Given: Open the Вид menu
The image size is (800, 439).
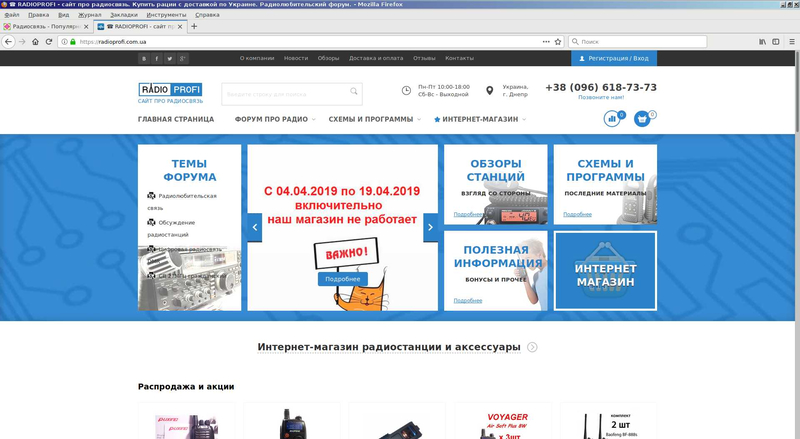Looking at the screenshot, I should (x=64, y=15).
